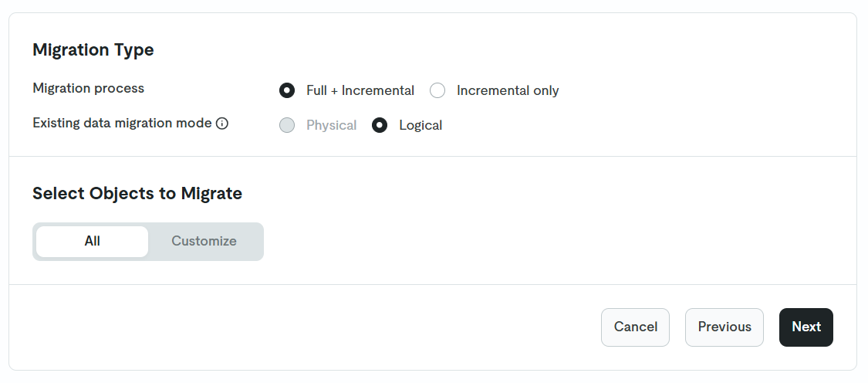This screenshot has width=868, height=383.
Task: Proceed with the Next button
Action: [806, 327]
